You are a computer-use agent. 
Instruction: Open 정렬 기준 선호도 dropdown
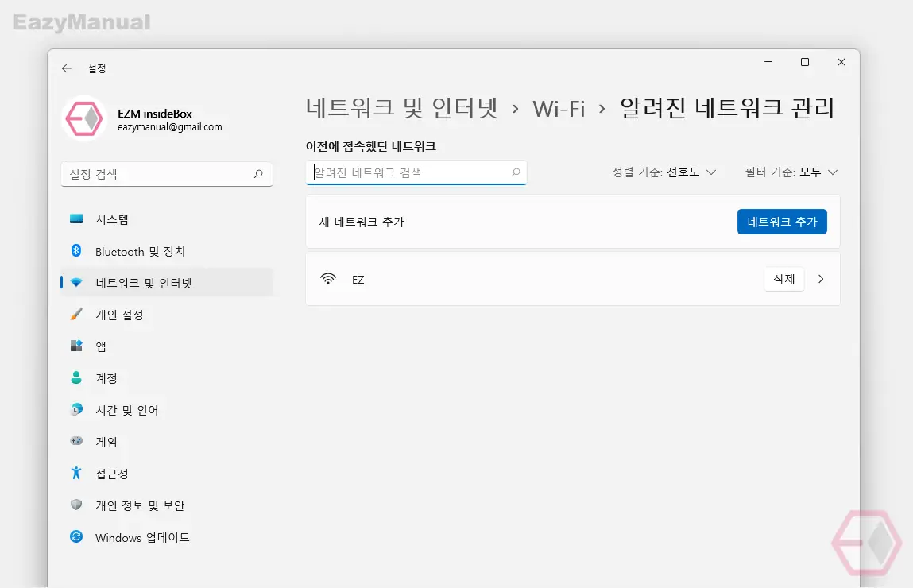(x=663, y=172)
